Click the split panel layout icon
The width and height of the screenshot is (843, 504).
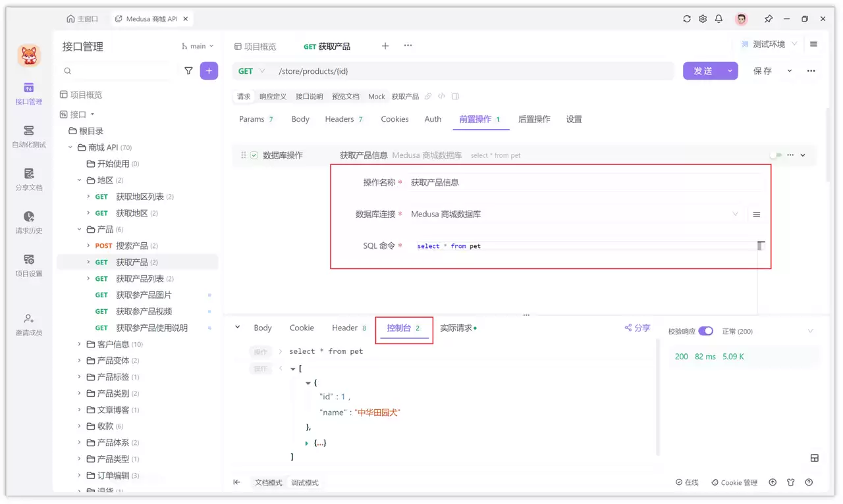click(x=455, y=96)
